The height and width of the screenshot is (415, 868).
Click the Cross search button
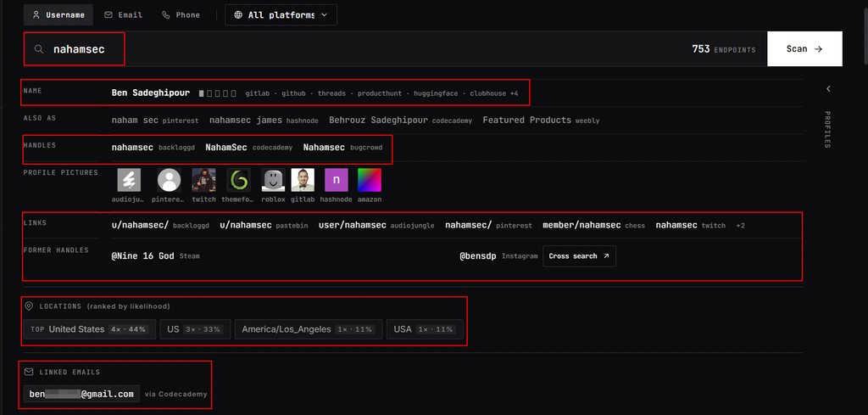(x=579, y=256)
